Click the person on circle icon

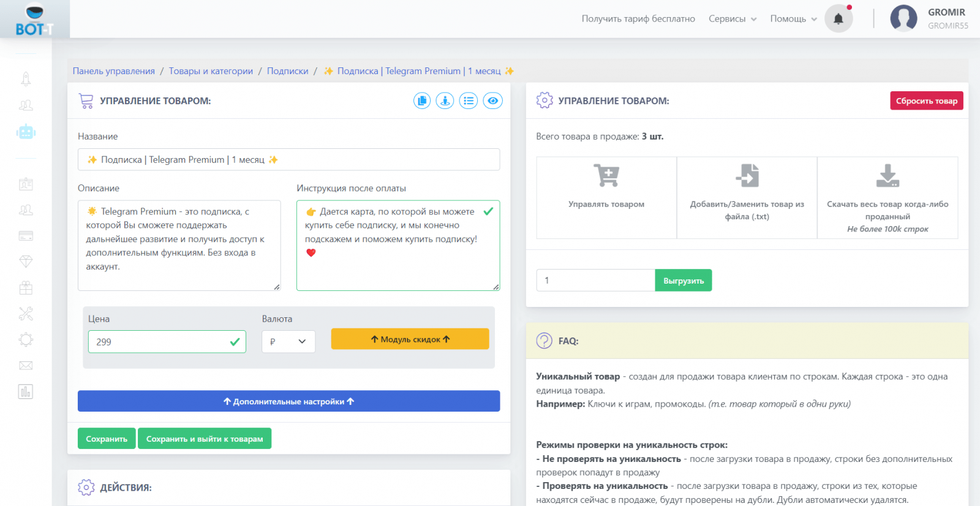pos(445,100)
